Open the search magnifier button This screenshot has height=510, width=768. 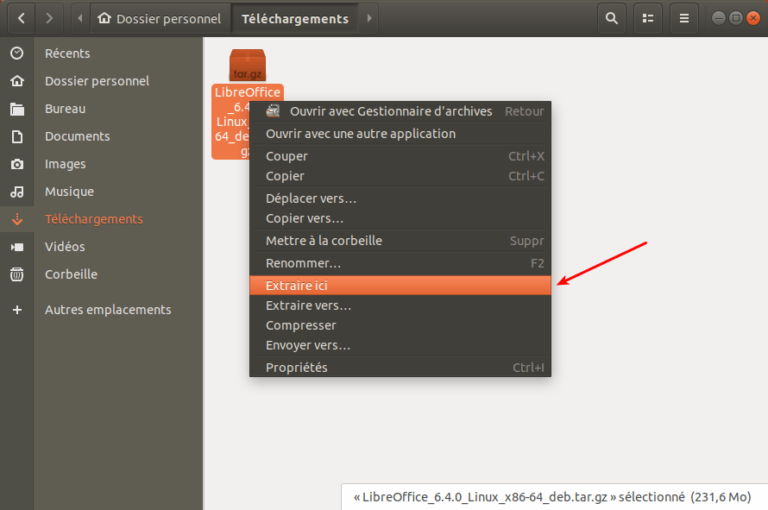611,18
